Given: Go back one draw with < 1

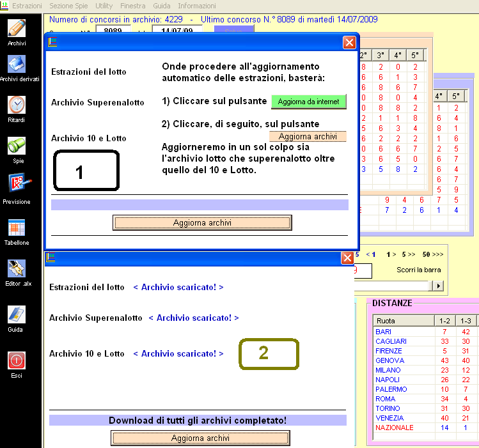Looking at the screenshot, I should 370,254.
